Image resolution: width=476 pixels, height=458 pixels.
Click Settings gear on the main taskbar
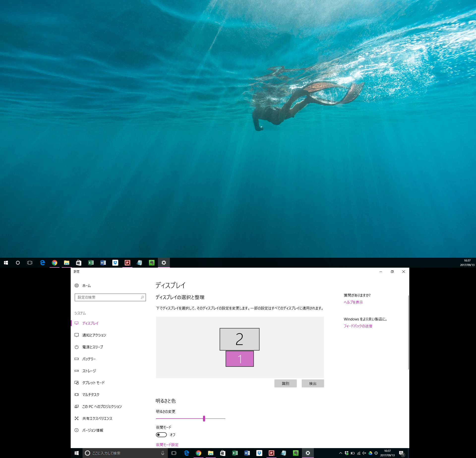click(308, 453)
